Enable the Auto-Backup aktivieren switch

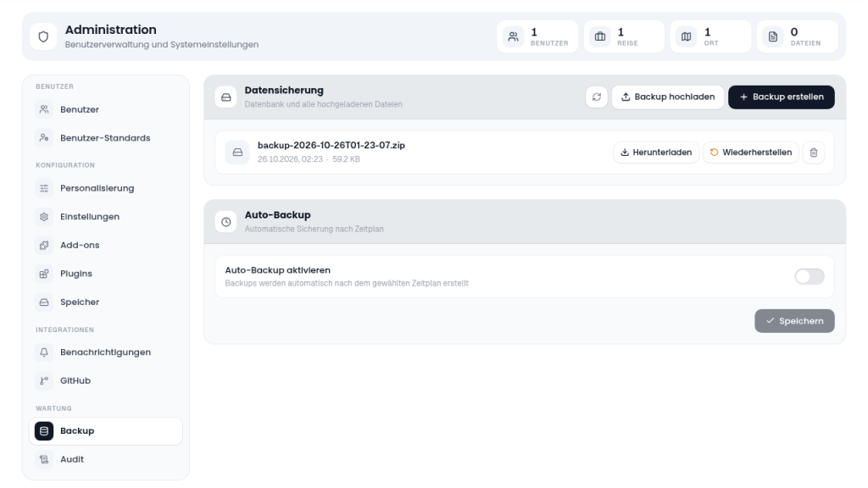click(x=810, y=277)
